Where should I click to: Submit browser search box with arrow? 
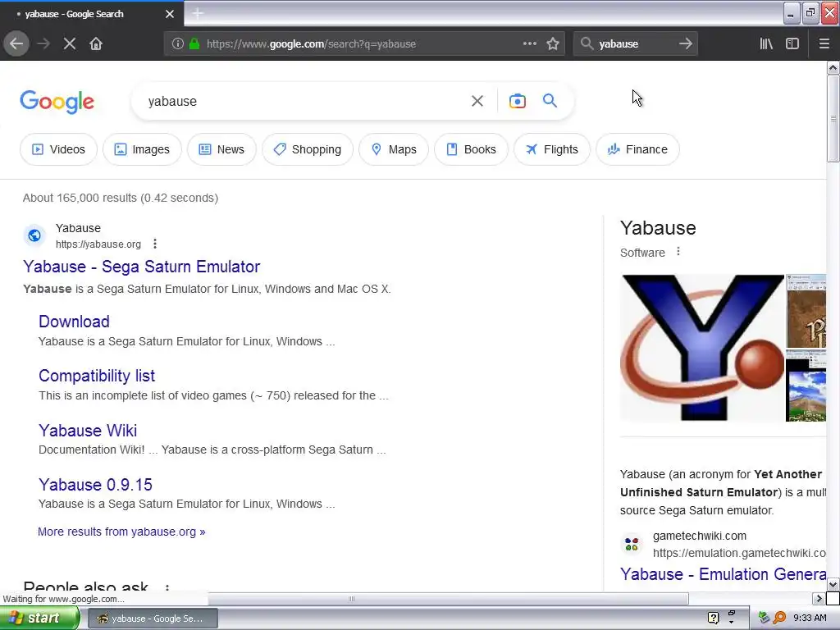click(685, 43)
